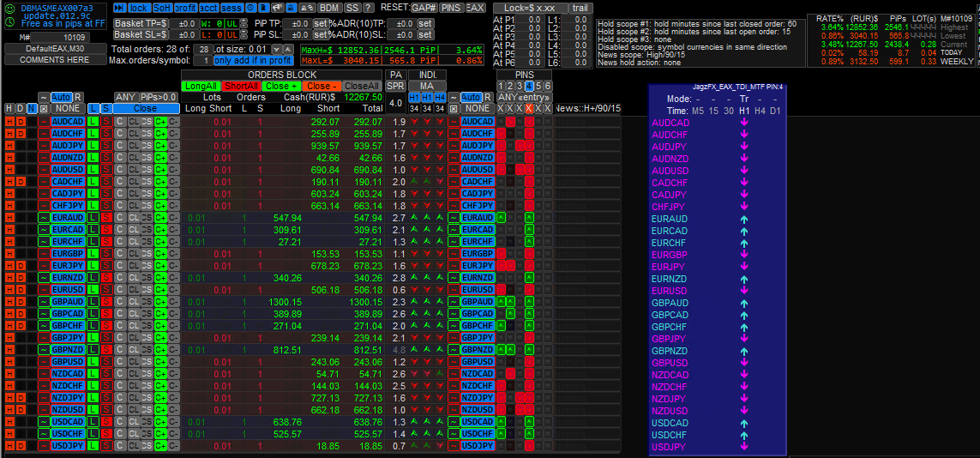Viewport: 980px width, 458px height.
Task: Click the green tilde icon for EURAUD row
Action: tap(44, 218)
